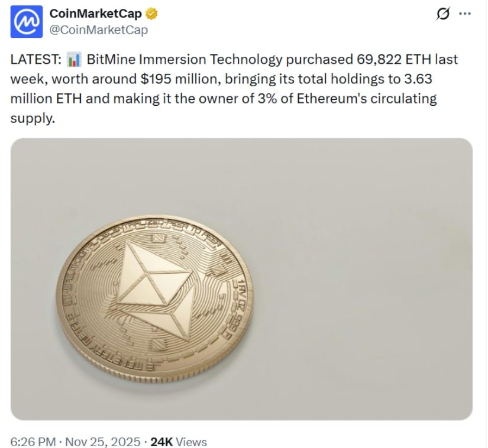Click the CoinMarketCap profile avatar
Screen dimensions: 488x448
point(25,22)
